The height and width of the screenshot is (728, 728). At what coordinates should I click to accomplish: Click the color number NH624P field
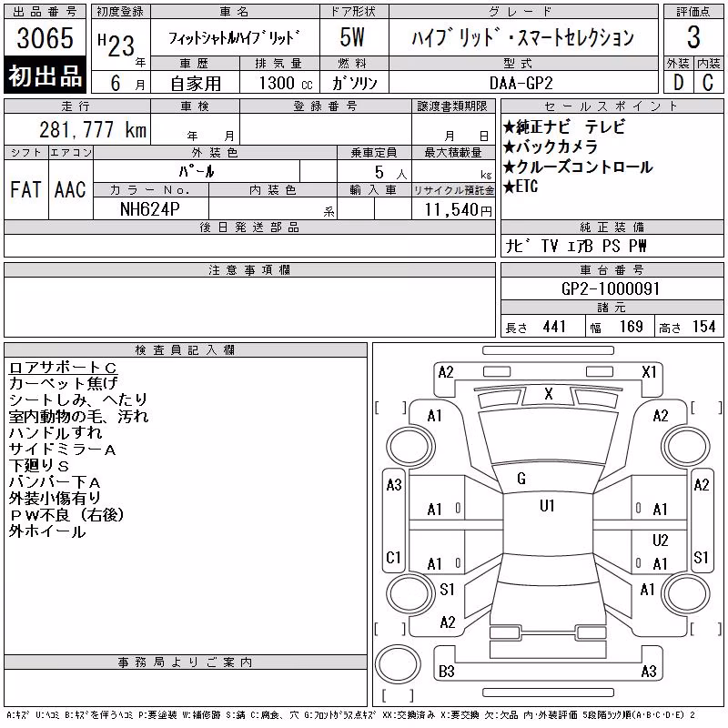tap(150, 209)
